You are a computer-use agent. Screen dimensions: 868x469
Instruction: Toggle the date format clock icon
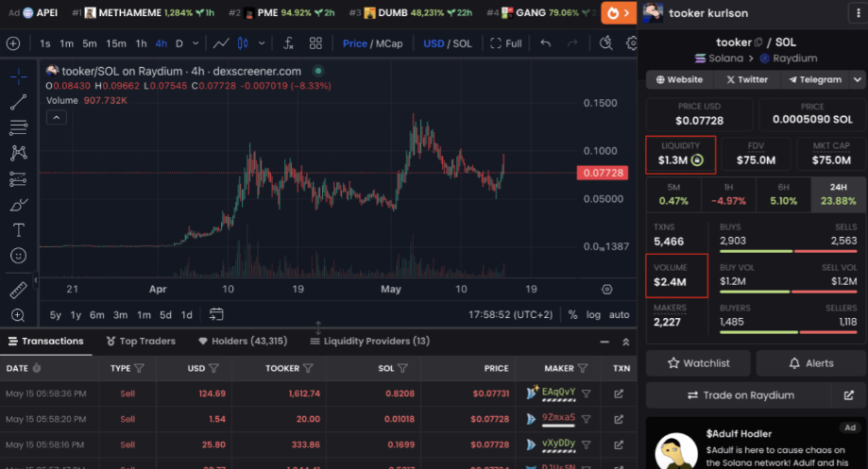(x=37, y=368)
